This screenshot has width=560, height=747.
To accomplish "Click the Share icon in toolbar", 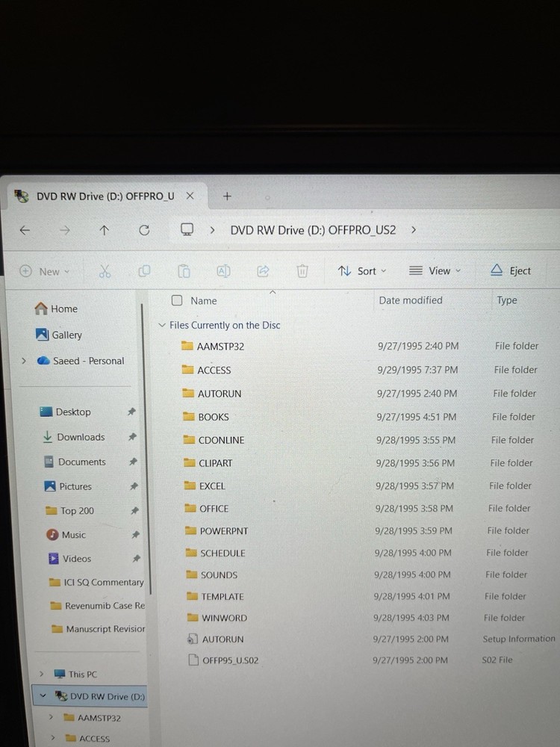I will click(263, 271).
